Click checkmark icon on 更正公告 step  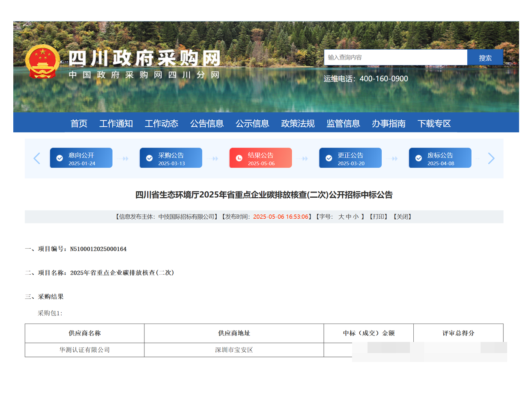click(x=329, y=158)
